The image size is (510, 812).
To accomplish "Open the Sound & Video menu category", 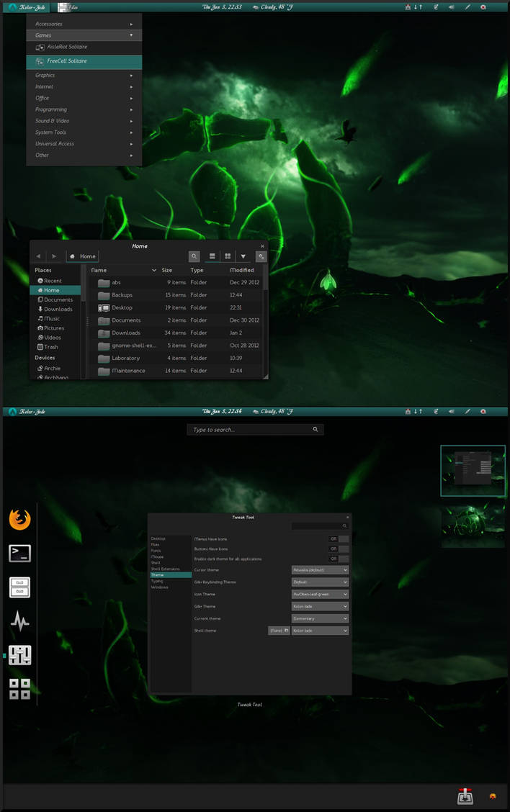I will click(x=84, y=121).
